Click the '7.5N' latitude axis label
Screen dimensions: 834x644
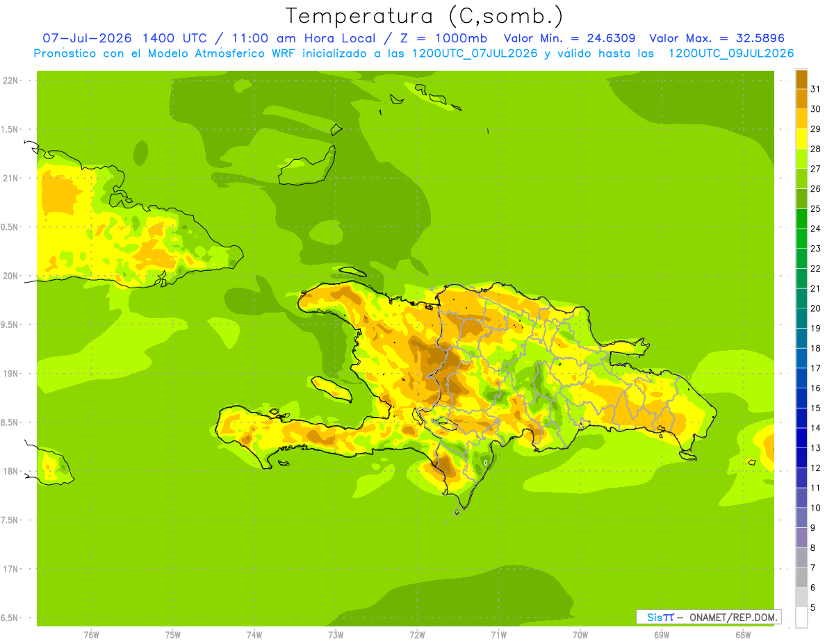coord(10,520)
